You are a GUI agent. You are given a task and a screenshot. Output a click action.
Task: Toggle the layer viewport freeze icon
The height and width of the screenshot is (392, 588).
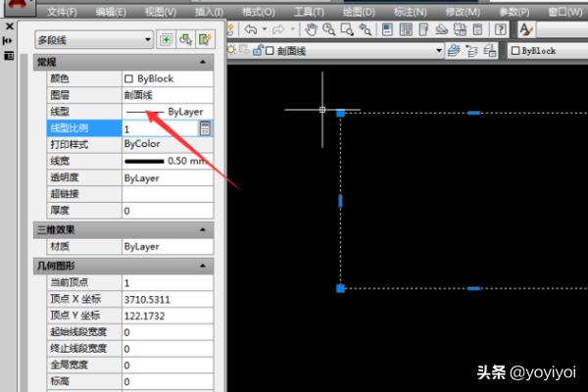click(x=244, y=50)
